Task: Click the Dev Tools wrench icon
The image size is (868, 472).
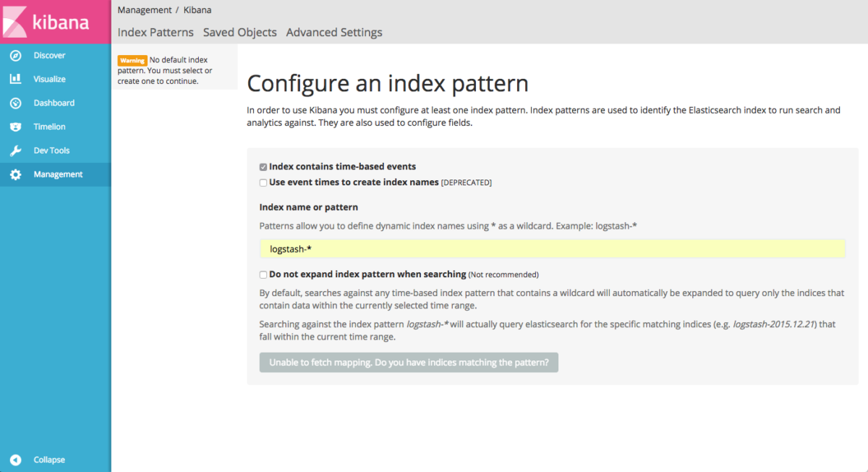Action: click(x=15, y=151)
